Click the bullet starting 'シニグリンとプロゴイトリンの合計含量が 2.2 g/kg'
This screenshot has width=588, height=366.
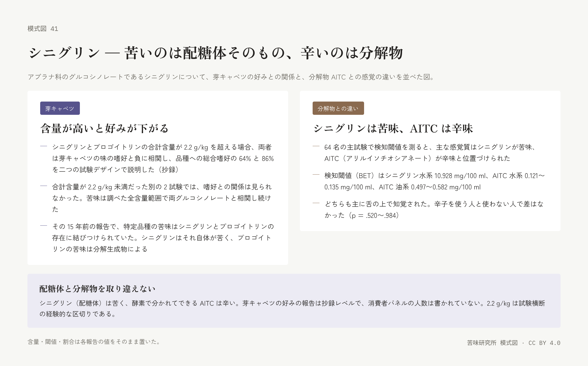(x=163, y=158)
